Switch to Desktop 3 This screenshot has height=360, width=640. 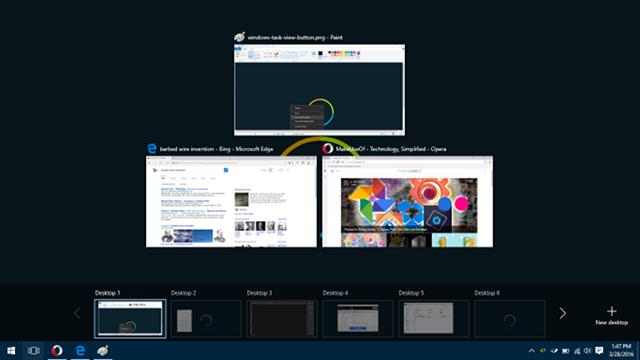tap(282, 319)
